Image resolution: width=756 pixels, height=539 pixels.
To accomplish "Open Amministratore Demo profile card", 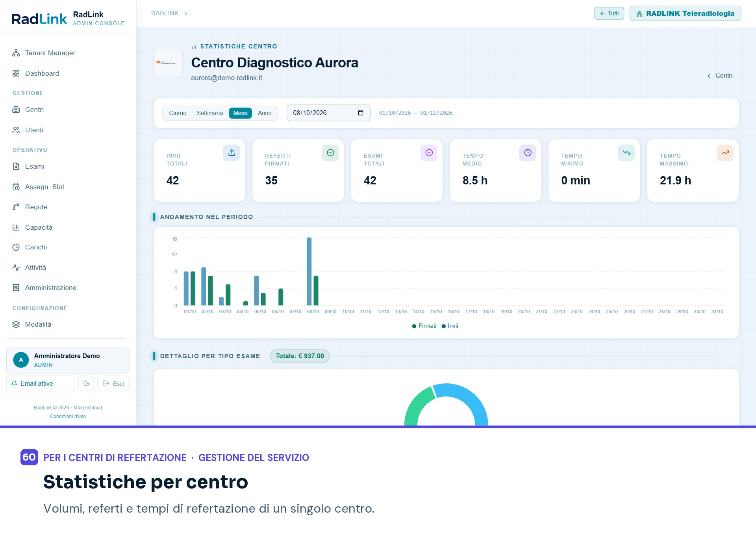I will click(x=68, y=360).
